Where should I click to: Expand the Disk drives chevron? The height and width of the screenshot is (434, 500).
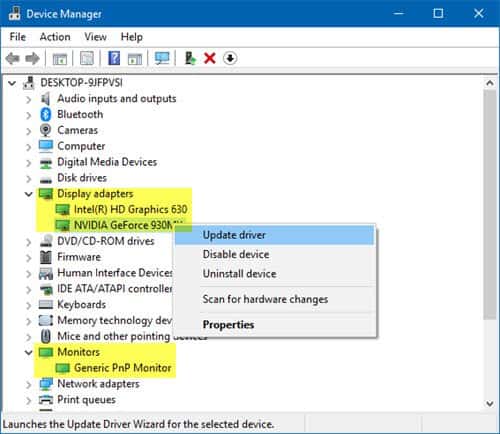29,178
